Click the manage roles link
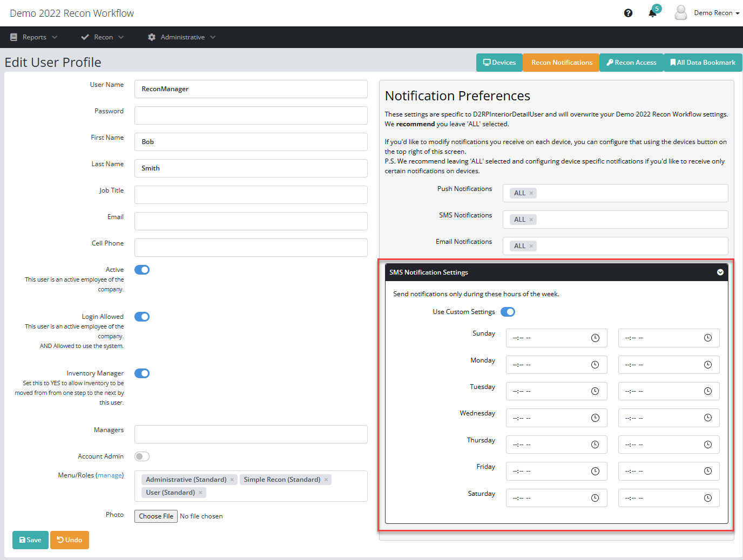 click(110, 475)
